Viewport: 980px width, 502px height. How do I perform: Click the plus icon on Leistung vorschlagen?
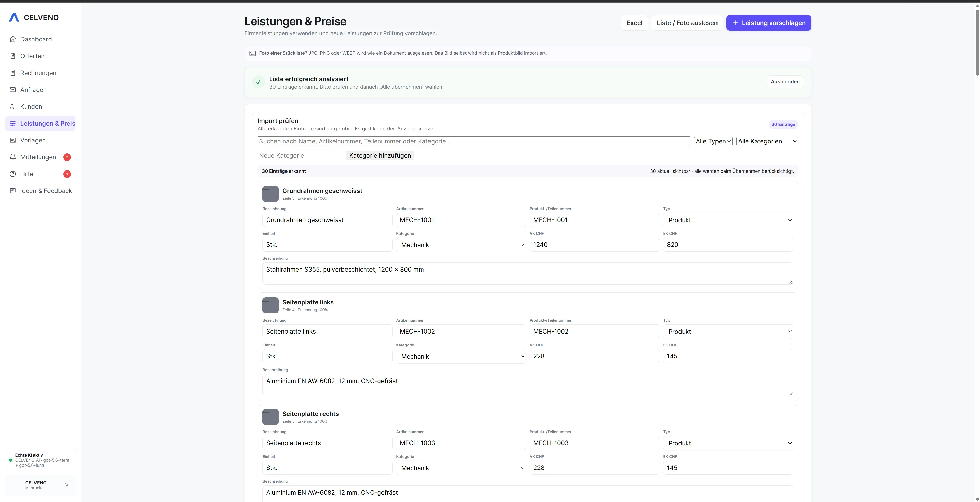coord(736,23)
